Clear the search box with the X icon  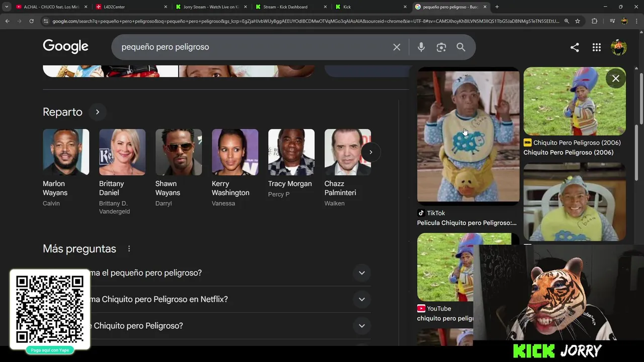[396, 47]
